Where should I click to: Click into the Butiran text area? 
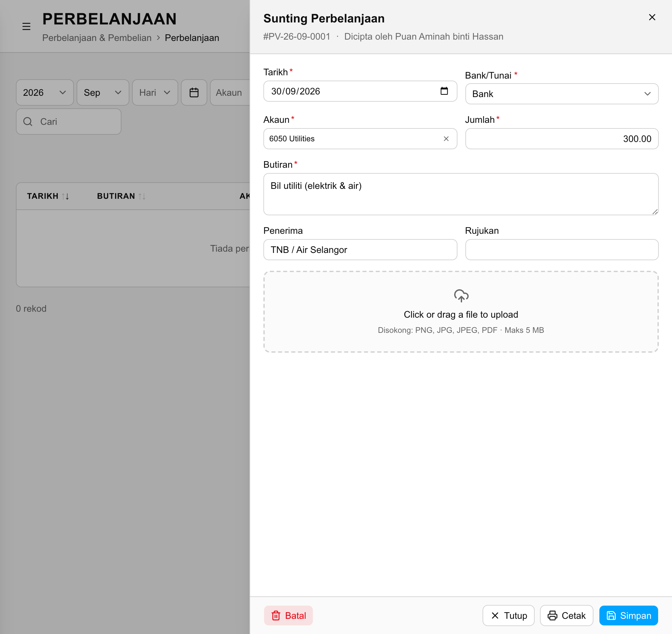pos(461,194)
